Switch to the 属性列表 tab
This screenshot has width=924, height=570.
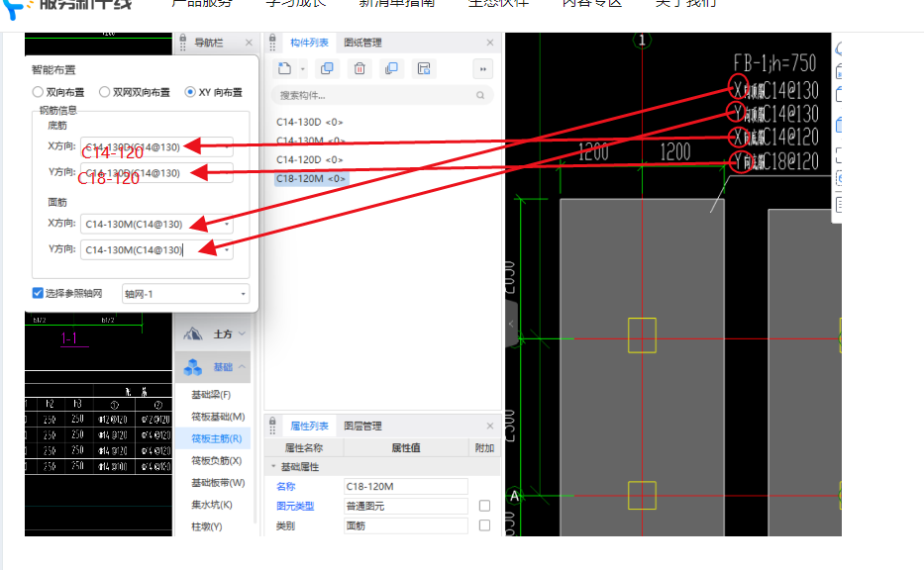[x=309, y=426]
